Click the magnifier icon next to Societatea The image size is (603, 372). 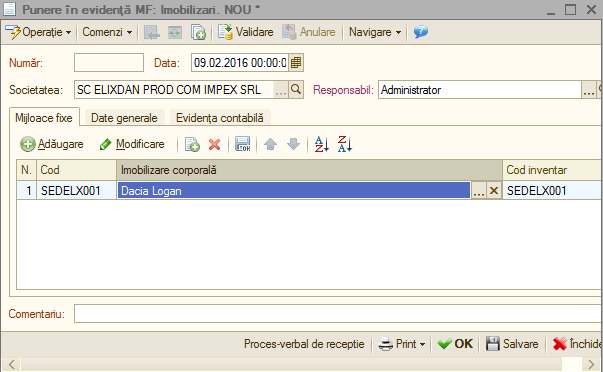pos(296,90)
